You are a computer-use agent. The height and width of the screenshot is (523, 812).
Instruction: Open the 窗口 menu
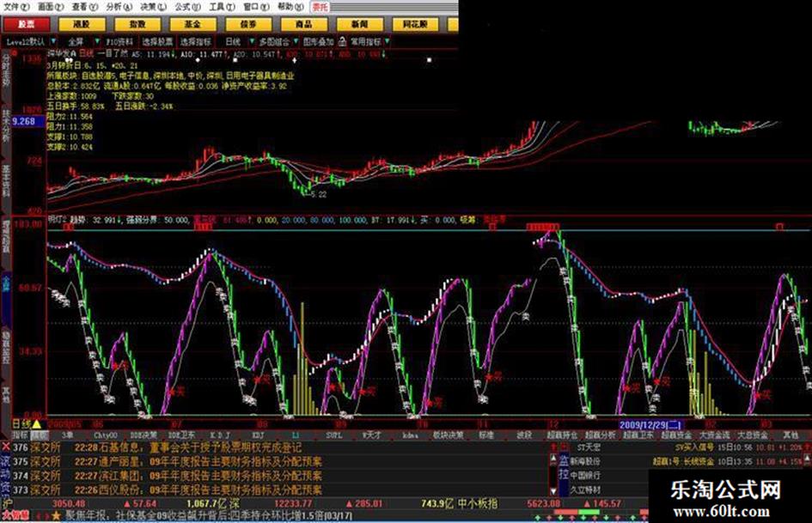coord(256,7)
